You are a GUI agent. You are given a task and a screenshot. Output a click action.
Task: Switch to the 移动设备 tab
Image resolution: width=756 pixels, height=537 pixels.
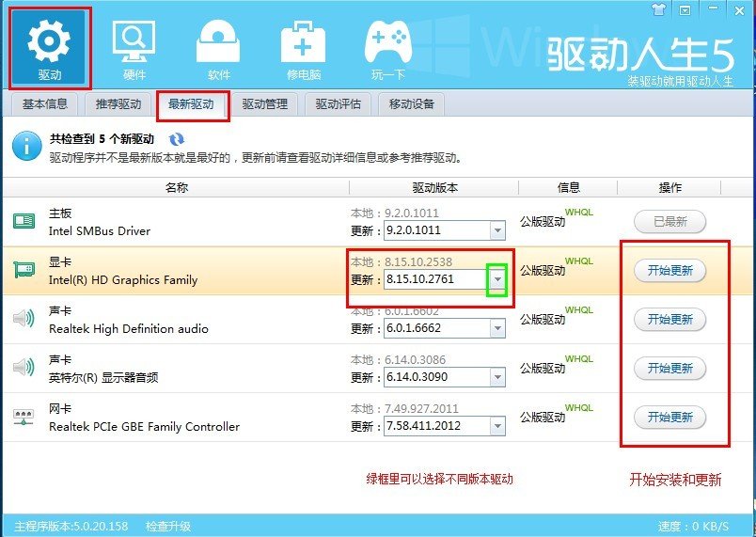coord(412,104)
